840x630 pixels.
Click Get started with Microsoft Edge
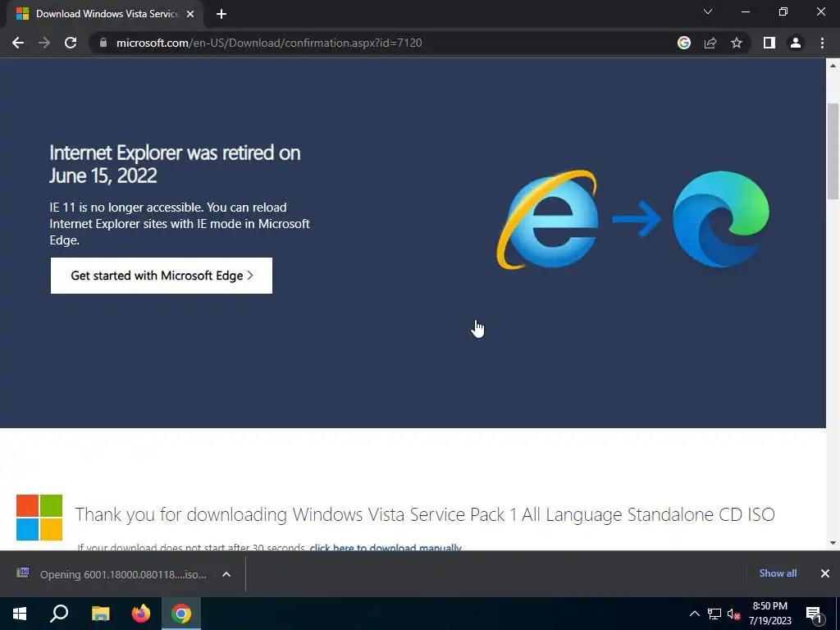click(162, 276)
